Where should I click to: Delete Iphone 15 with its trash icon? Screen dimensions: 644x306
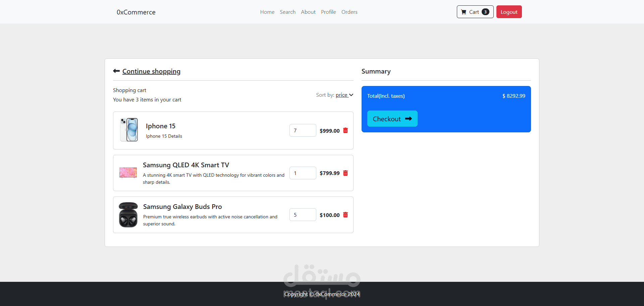(x=345, y=130)
